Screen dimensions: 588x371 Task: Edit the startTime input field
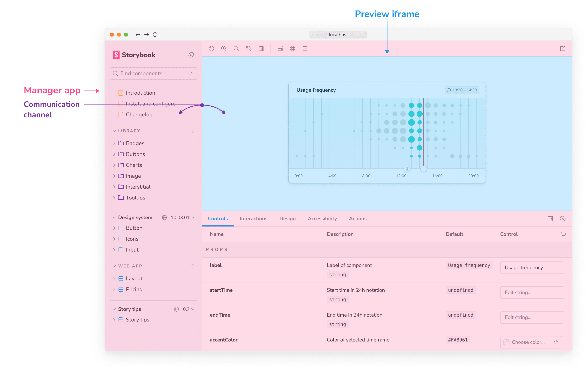tap(532, 292)
